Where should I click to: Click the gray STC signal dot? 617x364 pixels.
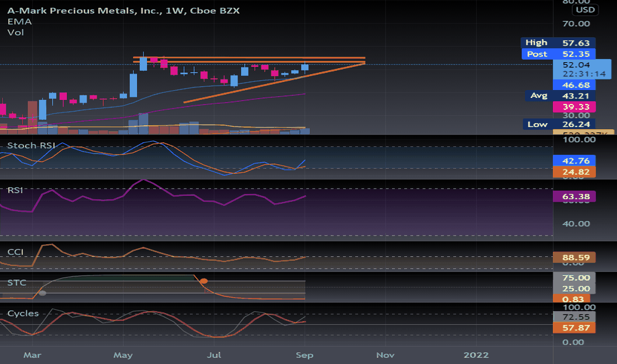pos(42,293)
